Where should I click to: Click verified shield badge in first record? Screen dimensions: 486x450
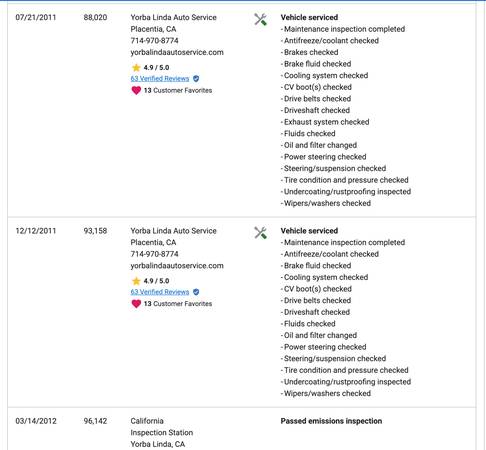[196, 79]
